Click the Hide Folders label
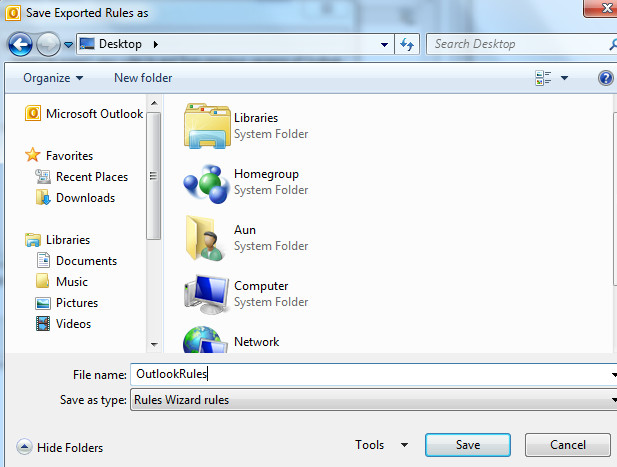Screen dimensions: 617x467 70,448
